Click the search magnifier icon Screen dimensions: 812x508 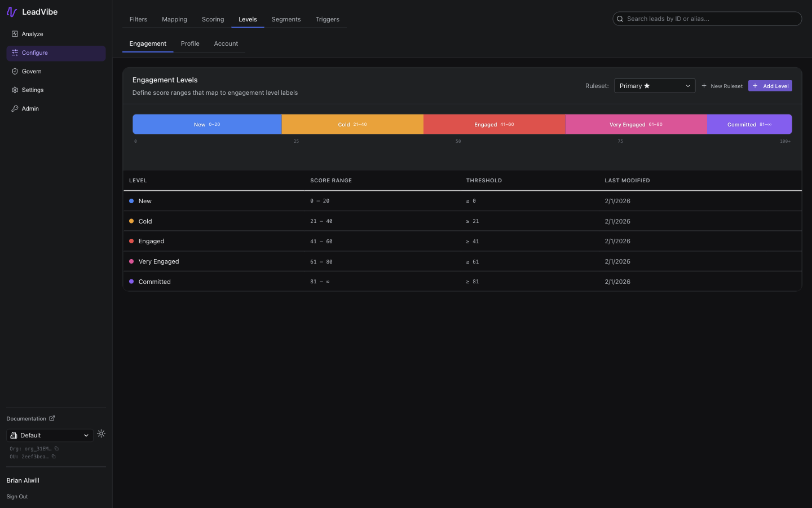pos(620,19)
